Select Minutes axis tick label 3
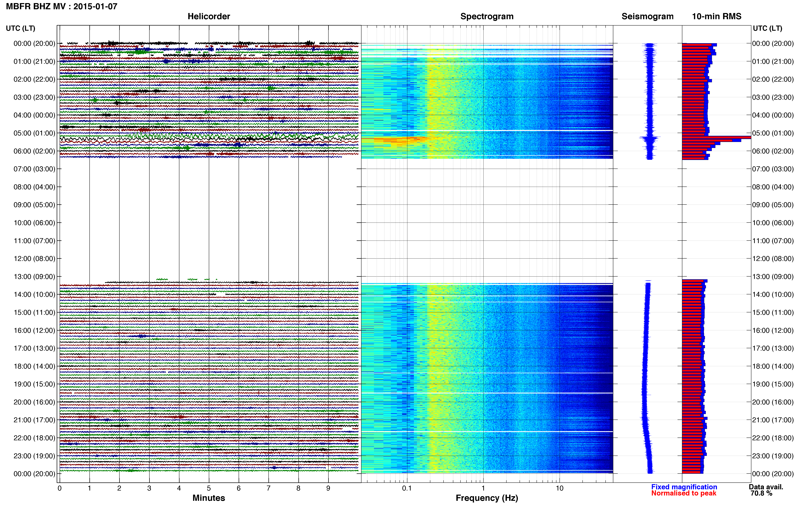The height and width of the screenshot is (508, 812). pos(149,488)
